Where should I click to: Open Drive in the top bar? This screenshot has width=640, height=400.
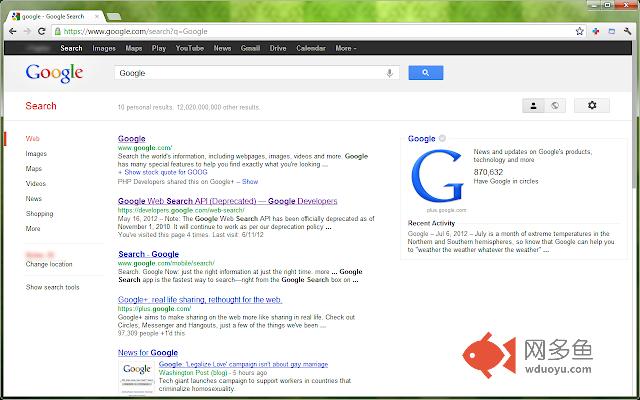pyautogui.click(x=278, y=48)
